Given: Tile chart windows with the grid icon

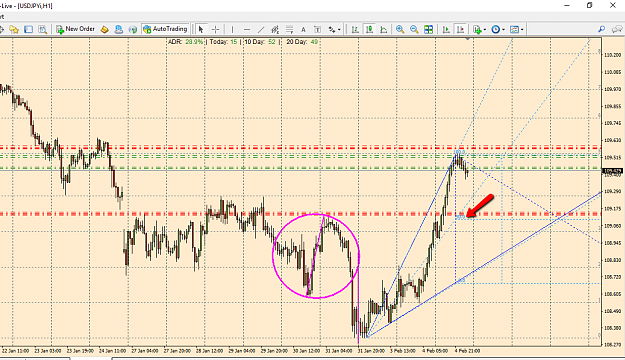Looking at the screenshot, I should point(428,30).
